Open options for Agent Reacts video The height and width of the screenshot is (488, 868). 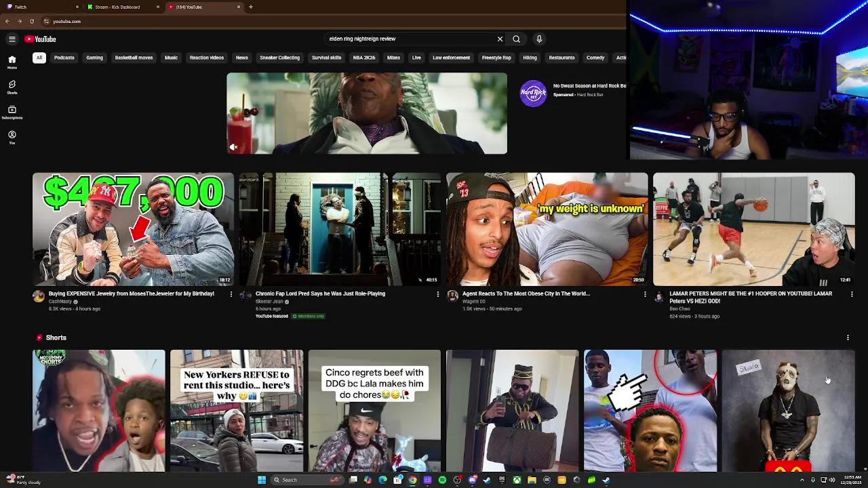[x=645, y=294]
